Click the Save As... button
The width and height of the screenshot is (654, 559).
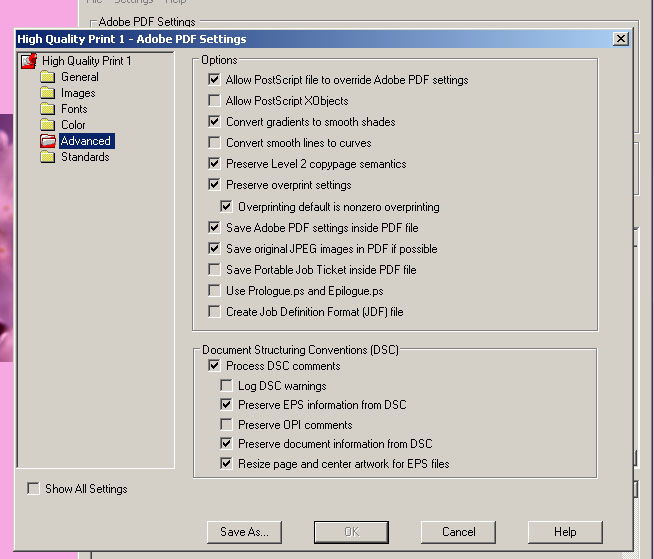[244, 532]
